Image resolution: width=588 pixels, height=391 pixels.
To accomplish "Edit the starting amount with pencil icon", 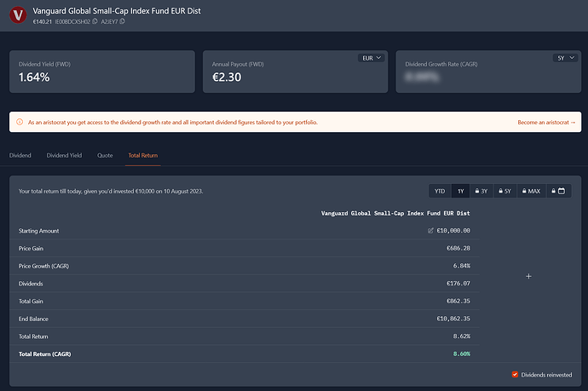I will click(x=430, y=231).
